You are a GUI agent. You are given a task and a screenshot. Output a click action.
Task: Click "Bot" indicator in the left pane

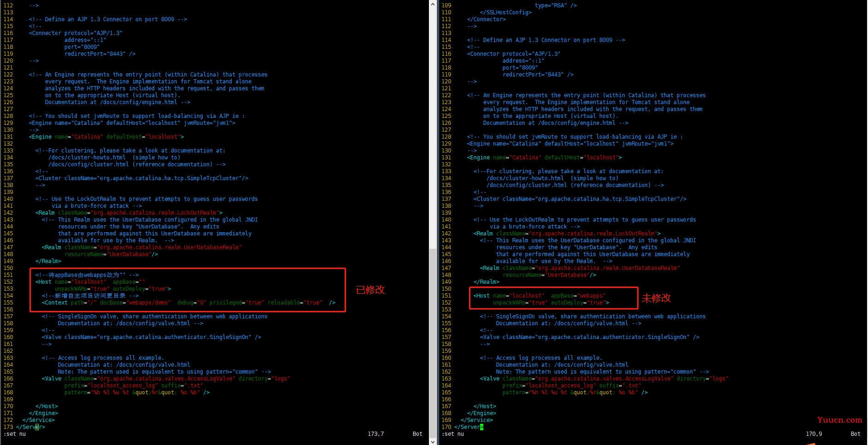point(417,434)
